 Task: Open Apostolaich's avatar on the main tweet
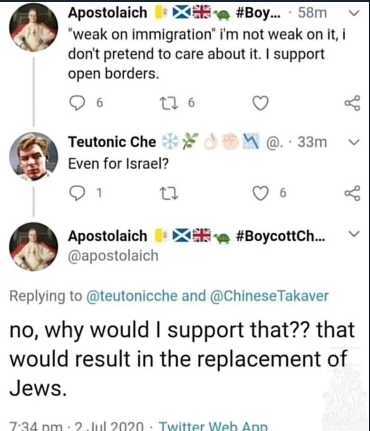[33, 247]
